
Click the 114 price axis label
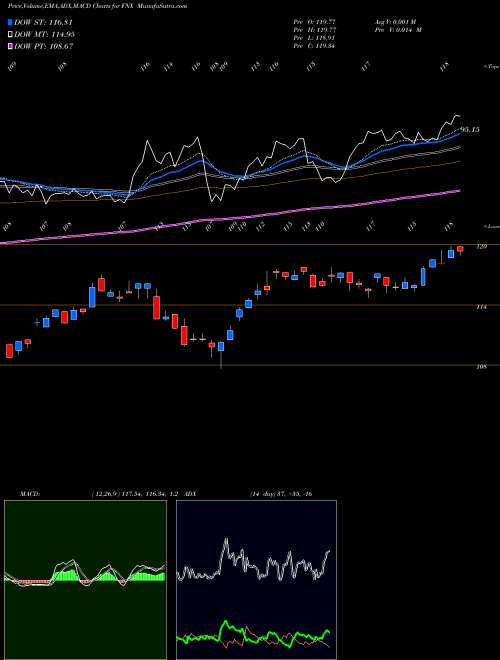click(481, 307)
